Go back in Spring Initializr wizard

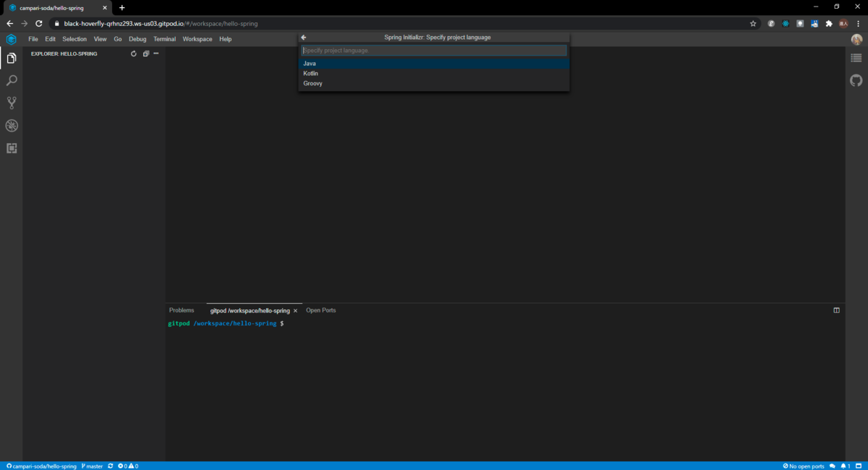pyautogui.click(x=304, y=38)
